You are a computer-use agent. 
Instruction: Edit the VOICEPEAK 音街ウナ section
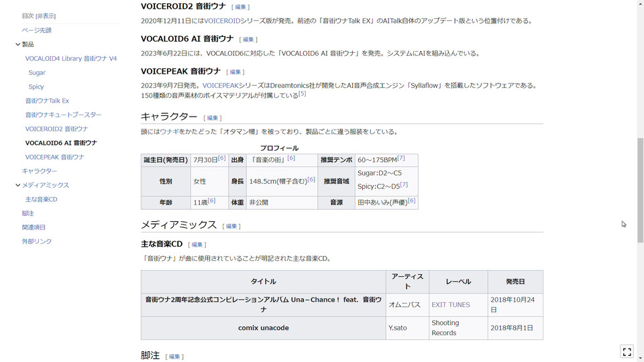pyautogui.click(x=235, y=72)
